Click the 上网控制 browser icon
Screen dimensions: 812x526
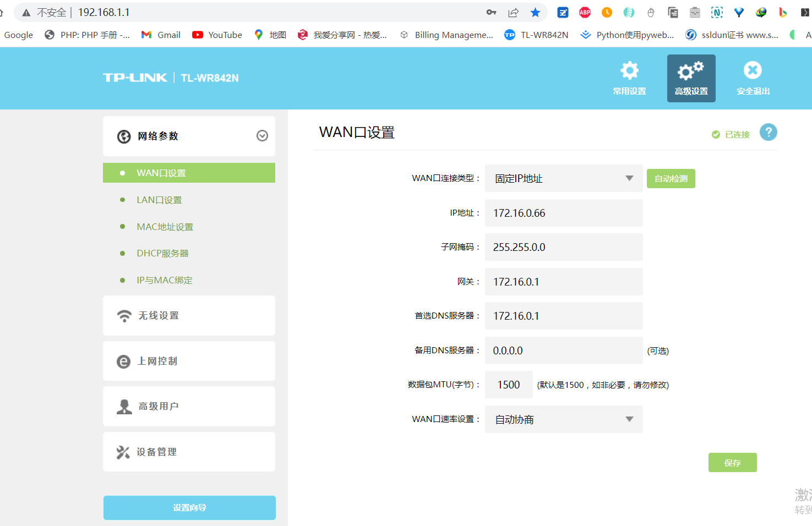tap(124, 361)
